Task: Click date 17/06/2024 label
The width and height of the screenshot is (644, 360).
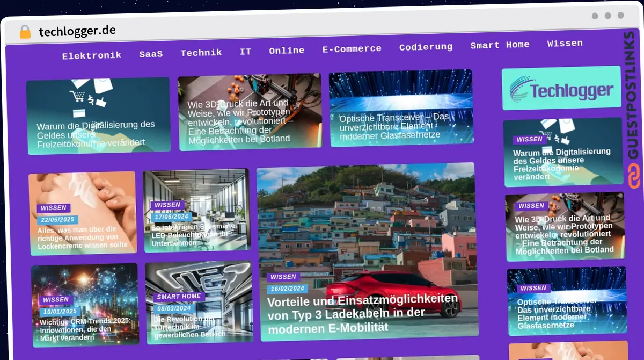Action: pyautogui.click(x=171, y=217)
